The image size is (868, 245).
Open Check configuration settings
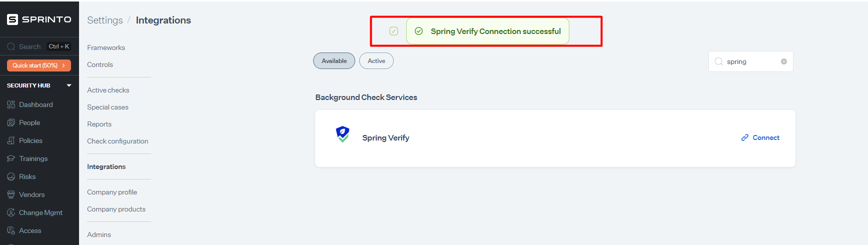pyautogui.click(x=118, y=141)
